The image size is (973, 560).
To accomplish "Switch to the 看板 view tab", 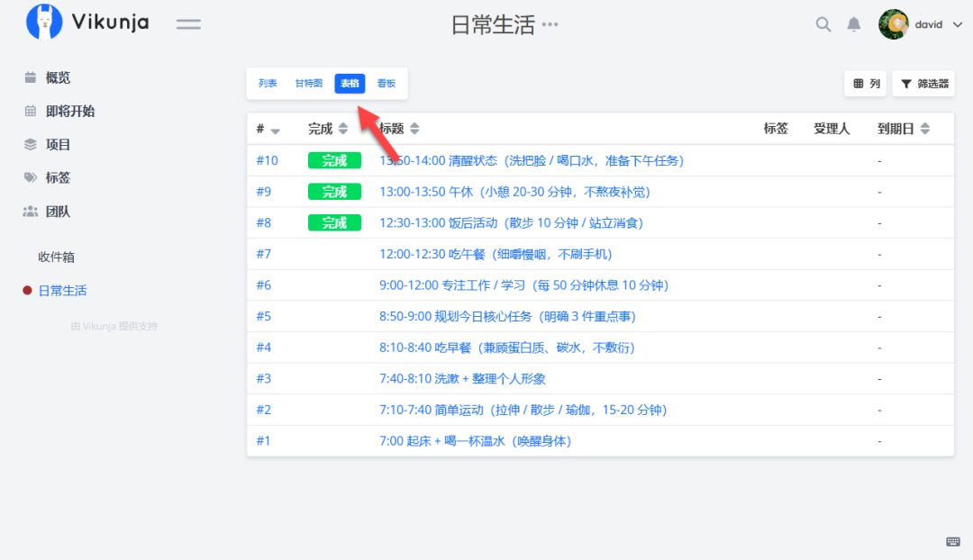I will pyautogui.click(x=386, y=84).
